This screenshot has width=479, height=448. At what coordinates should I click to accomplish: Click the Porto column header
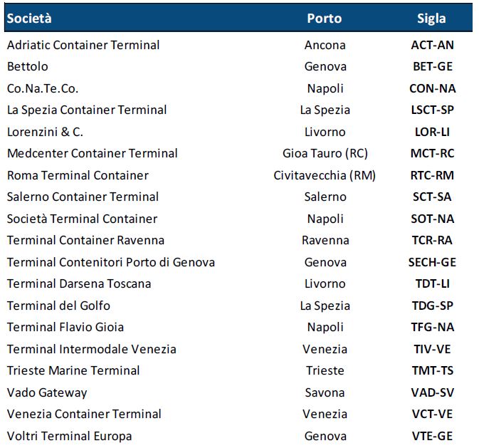325,19
